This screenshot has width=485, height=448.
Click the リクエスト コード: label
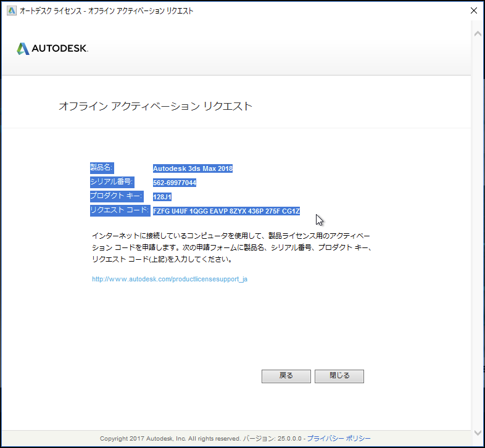pos(120,210)
